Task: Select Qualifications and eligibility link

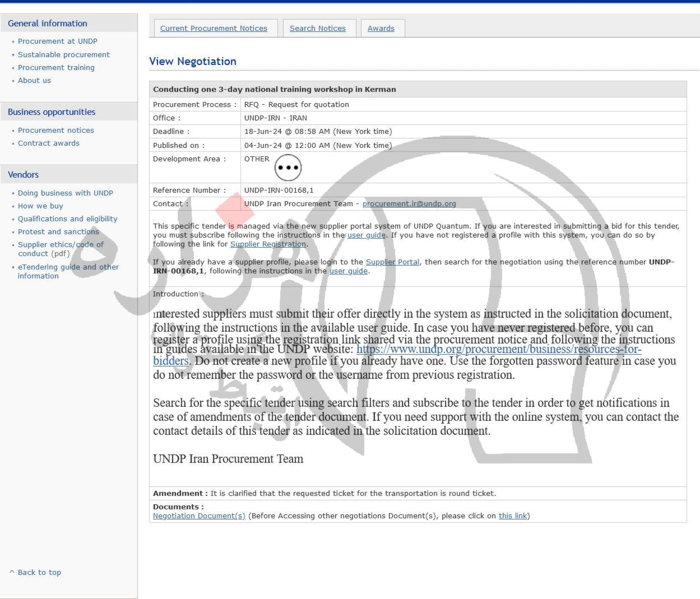Action: pos(67,219)
